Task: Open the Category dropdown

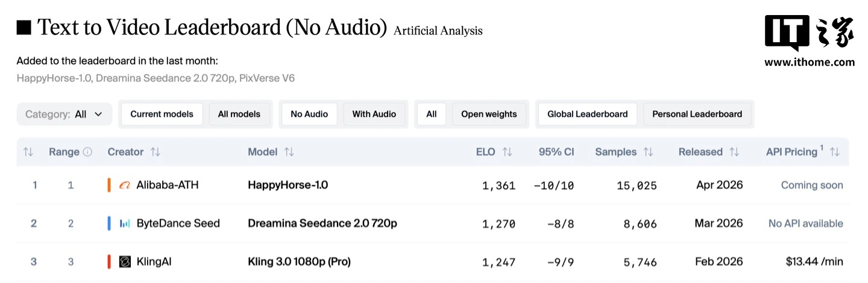Action: [64, 114]
